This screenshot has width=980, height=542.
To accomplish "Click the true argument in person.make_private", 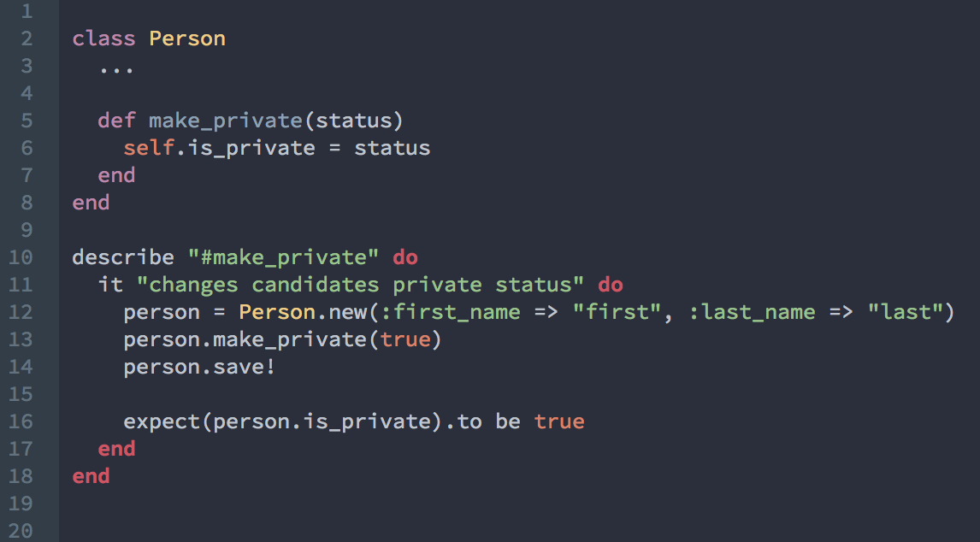I will [405, 339].
